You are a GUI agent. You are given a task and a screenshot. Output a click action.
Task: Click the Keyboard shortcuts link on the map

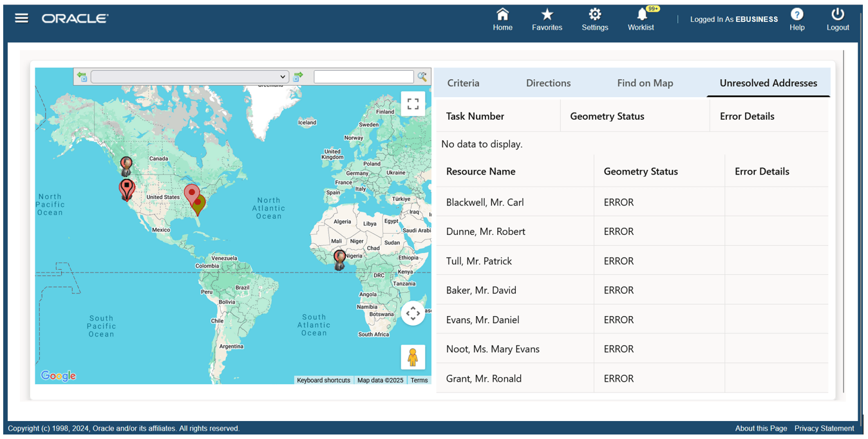[323, 380]
